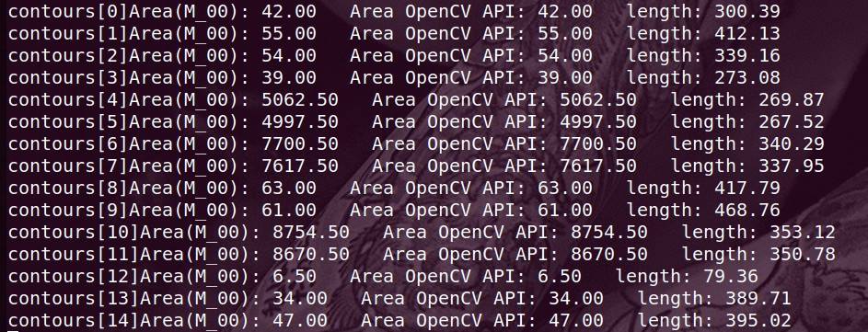This screenshot has height=332, width=868.
Task: Click the contours[9] length value 468.76
Action: pos(746,211)
